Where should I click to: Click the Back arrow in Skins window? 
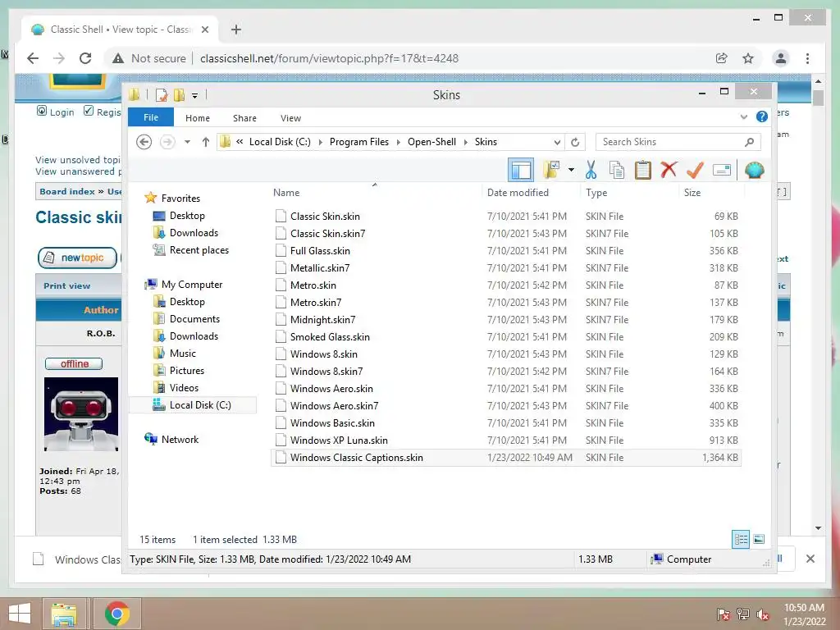[x=144, y=142]
